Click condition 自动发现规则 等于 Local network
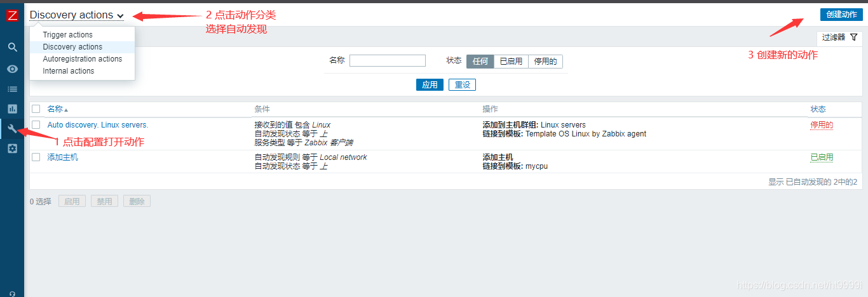868x297 pixels. pyautogui.click(x=311, y=157)
